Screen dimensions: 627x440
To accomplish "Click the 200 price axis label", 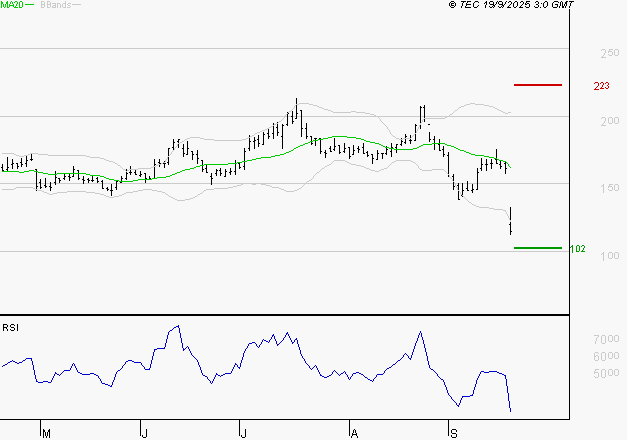I will 610,121.
